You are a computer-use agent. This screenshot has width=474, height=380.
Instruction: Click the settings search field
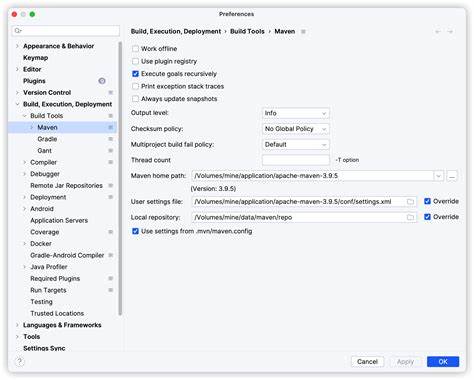(x=66, y=31)
